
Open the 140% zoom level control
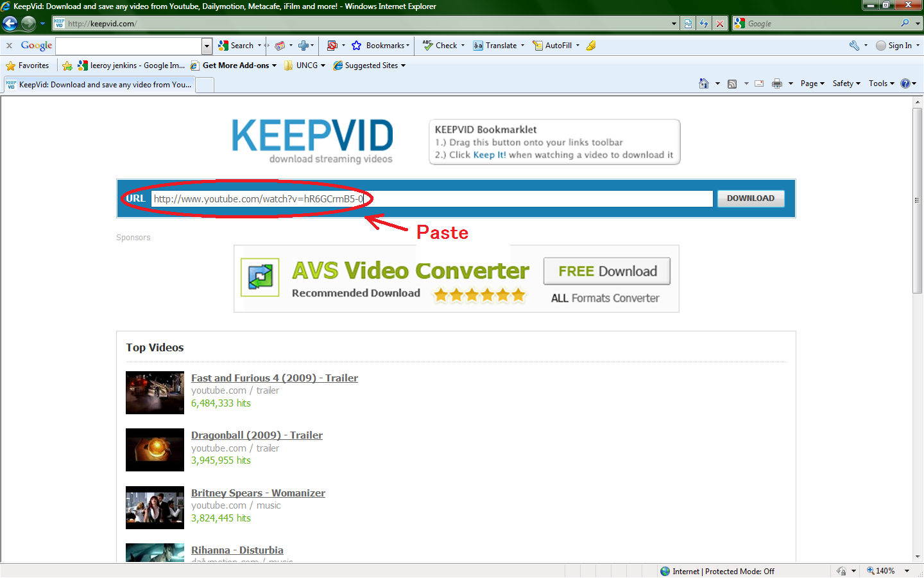click(888, 571)
